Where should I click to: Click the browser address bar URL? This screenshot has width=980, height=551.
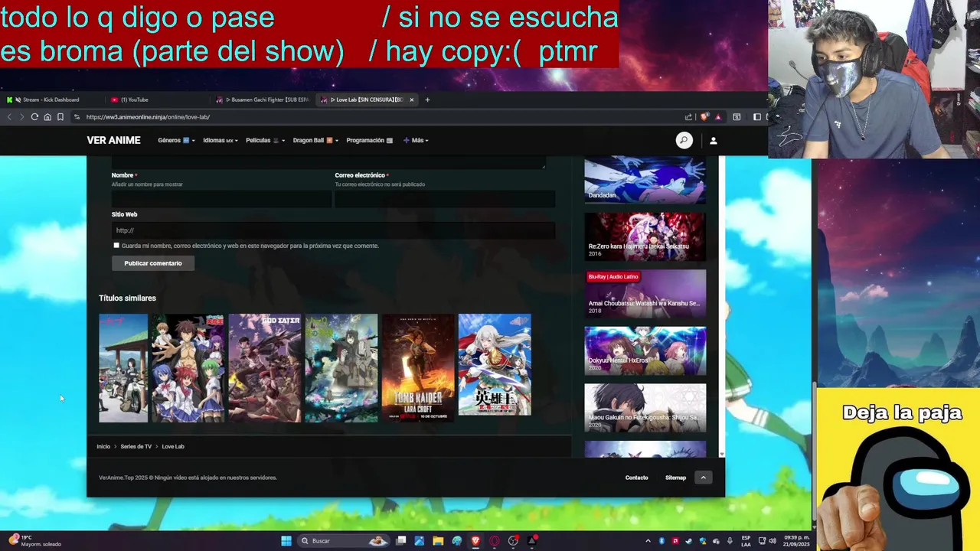pyautogui.click(x=148, y=117)
